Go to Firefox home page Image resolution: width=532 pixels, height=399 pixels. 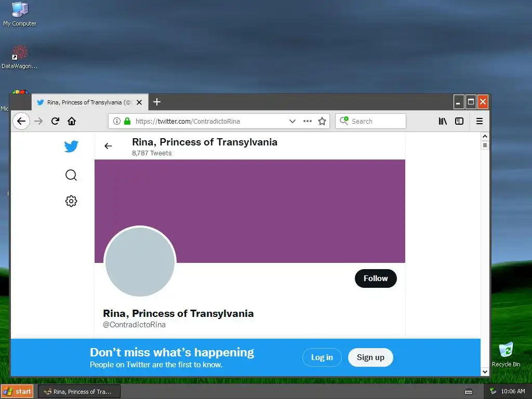pyautogui.click(x=72, y=121)
